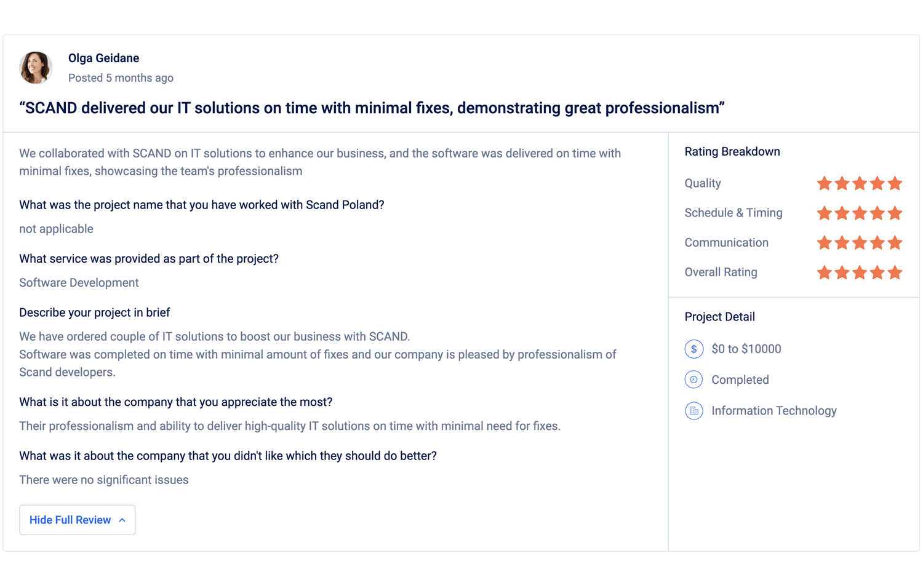This screenshot has width=923, height=588.
Task: Click the Project Detail heading
Action: (x=719, y=317)
